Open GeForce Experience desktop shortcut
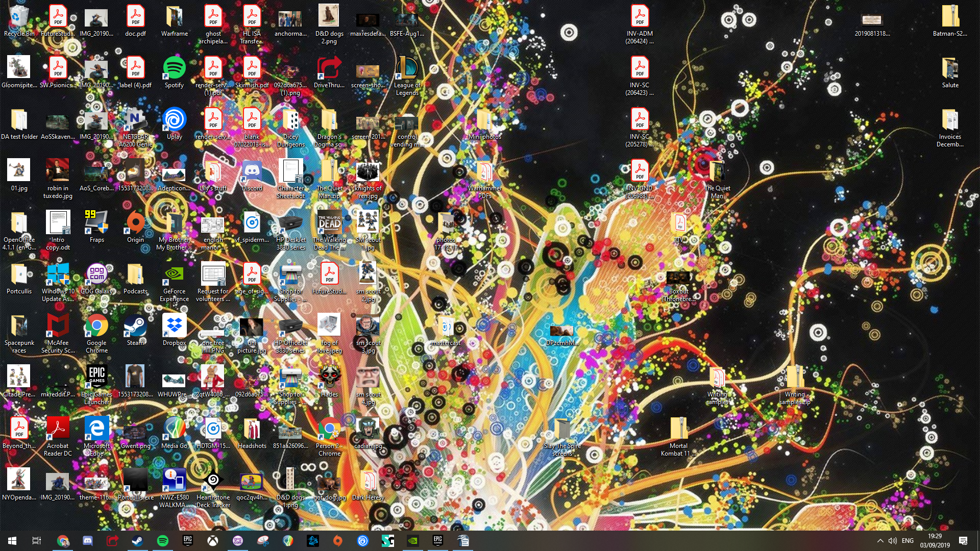The width and height of the screenshot is (980, 551). pyautogui.click(x=174, y=282)
